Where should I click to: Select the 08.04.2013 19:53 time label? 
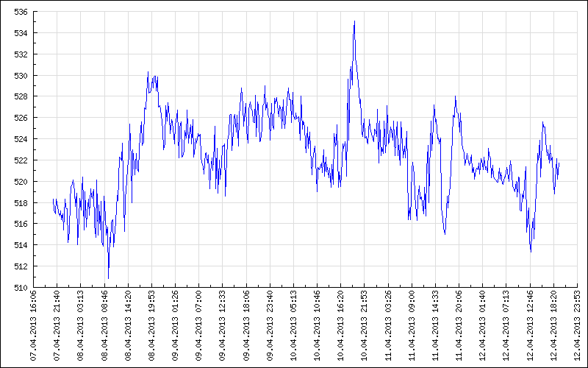(152, 324)
